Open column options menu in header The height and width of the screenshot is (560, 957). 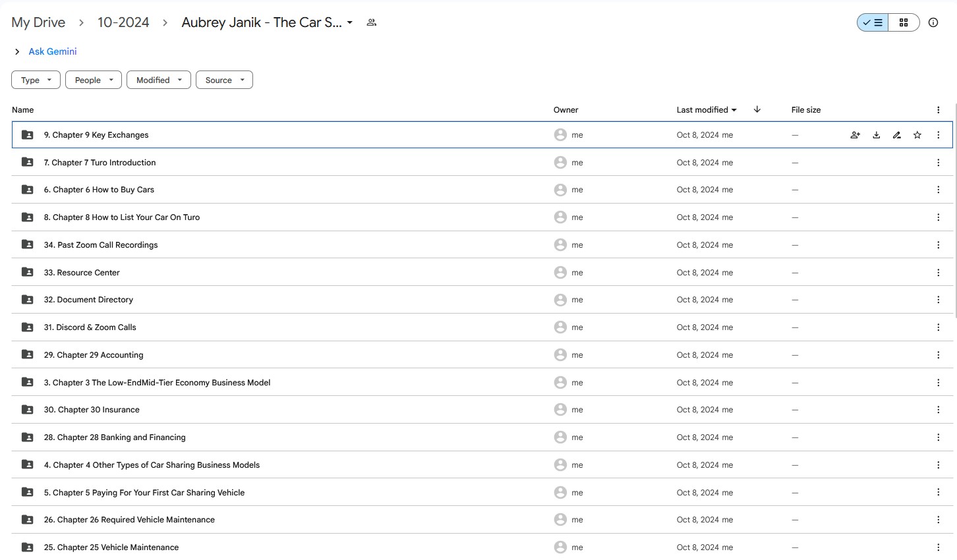pos(938,110)
